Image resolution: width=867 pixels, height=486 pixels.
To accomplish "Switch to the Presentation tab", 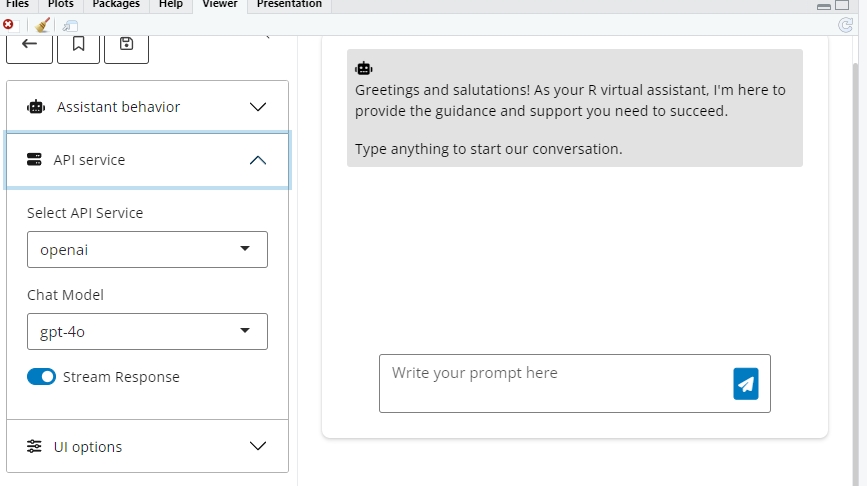I will 289,4.
